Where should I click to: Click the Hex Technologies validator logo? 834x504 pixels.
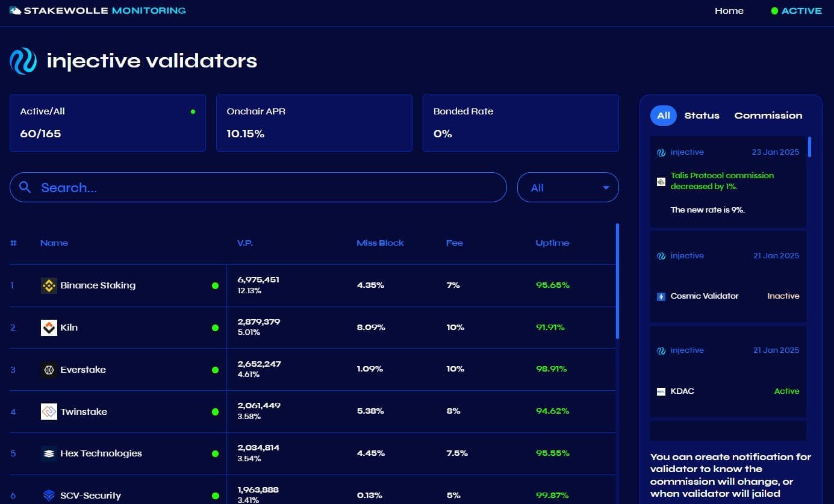tap(49, 453)
